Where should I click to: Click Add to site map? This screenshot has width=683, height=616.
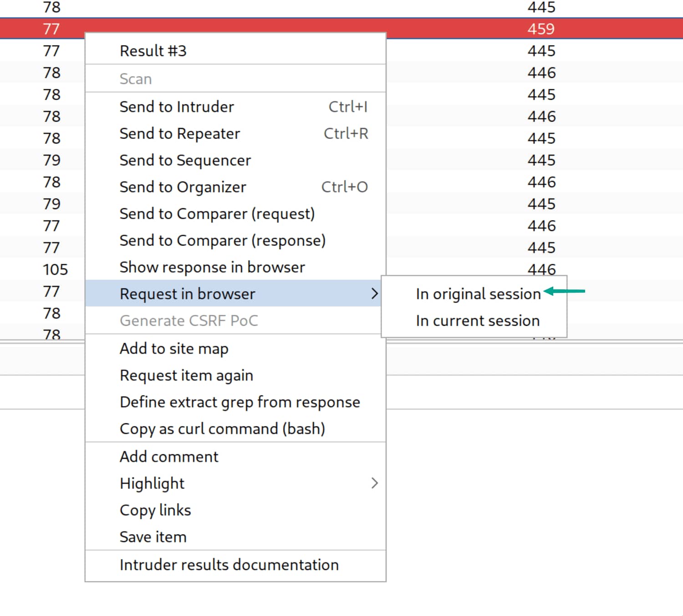pyautogui.click(x=174, y=349)
